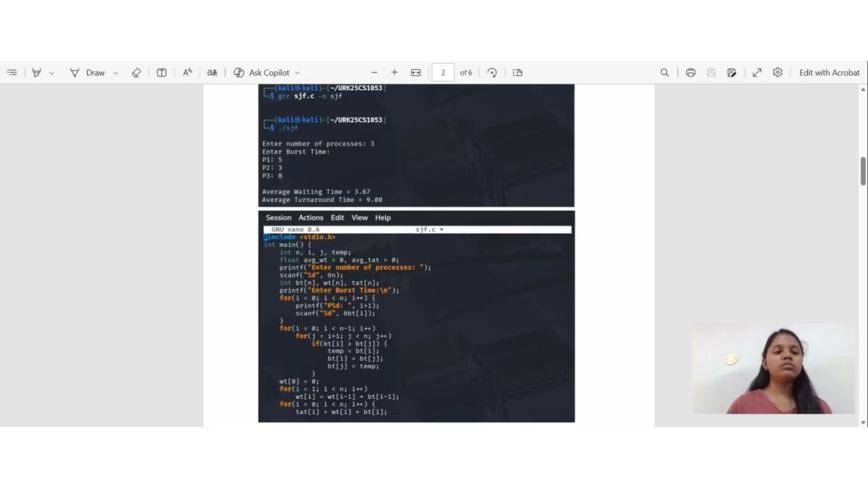Click 'Enter number of processes: 3' line
868x488 pixels.
click(x=318, y=144)
